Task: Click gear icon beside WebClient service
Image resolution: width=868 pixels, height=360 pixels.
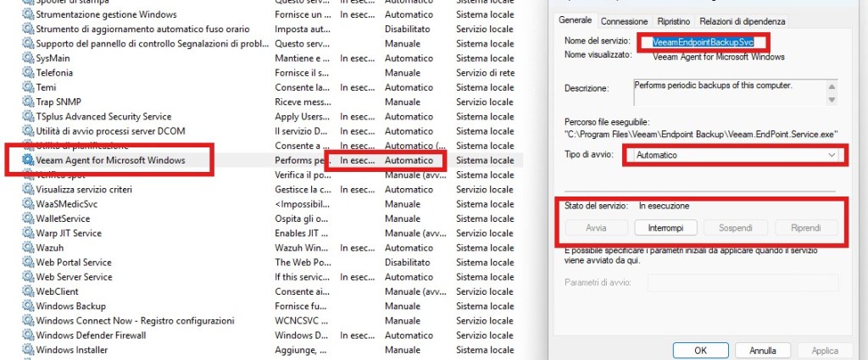Action: (x=28, y=291)
